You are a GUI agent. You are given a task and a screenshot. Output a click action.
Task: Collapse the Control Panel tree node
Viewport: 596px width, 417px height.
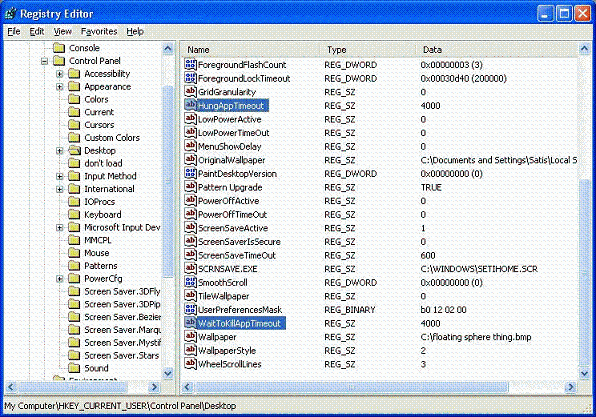pos(44,61)
